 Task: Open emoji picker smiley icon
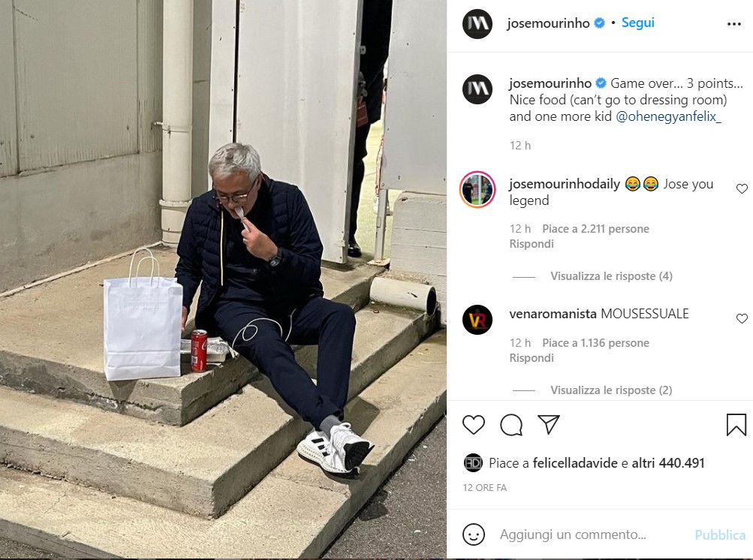point(474,534)
